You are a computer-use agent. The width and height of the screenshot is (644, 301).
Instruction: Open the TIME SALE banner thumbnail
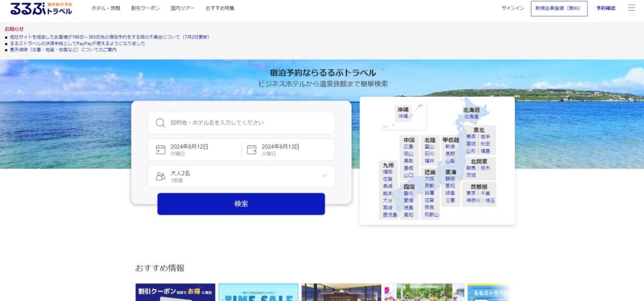(258, 293)
